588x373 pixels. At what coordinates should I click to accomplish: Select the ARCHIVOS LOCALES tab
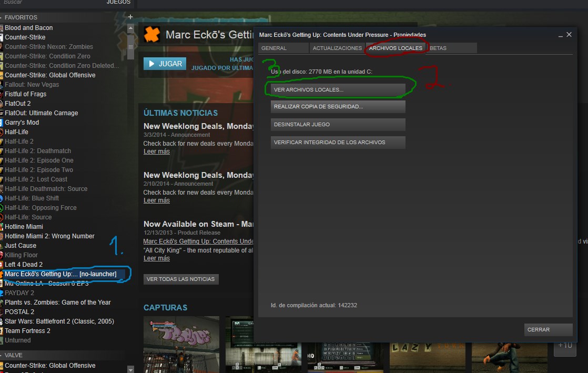point(396,48)
